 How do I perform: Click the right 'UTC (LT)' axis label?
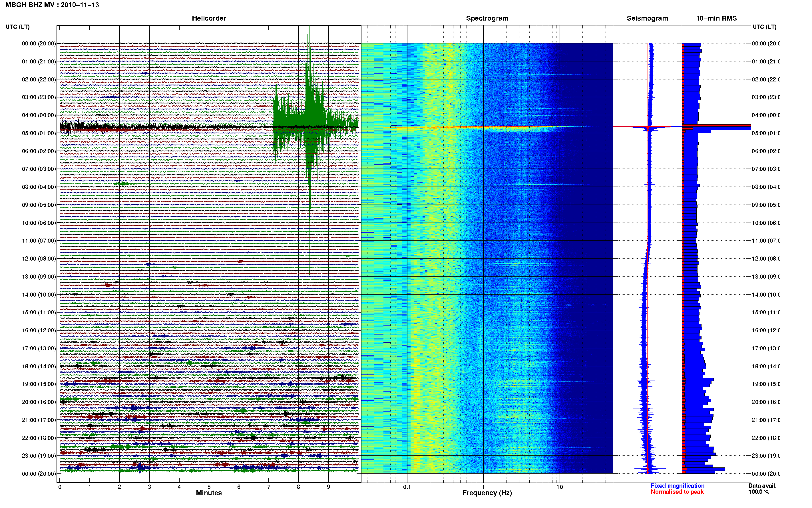click(764, 27)
